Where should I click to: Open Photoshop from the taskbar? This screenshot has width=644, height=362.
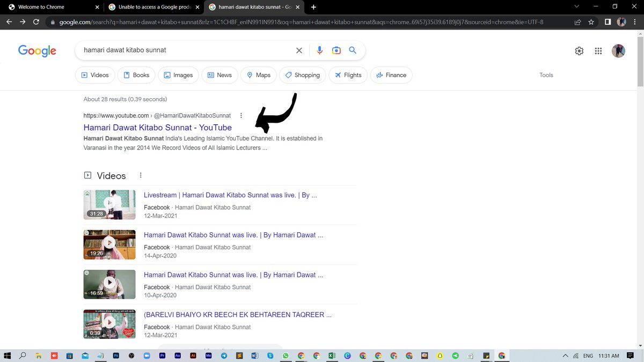point(116,355)
